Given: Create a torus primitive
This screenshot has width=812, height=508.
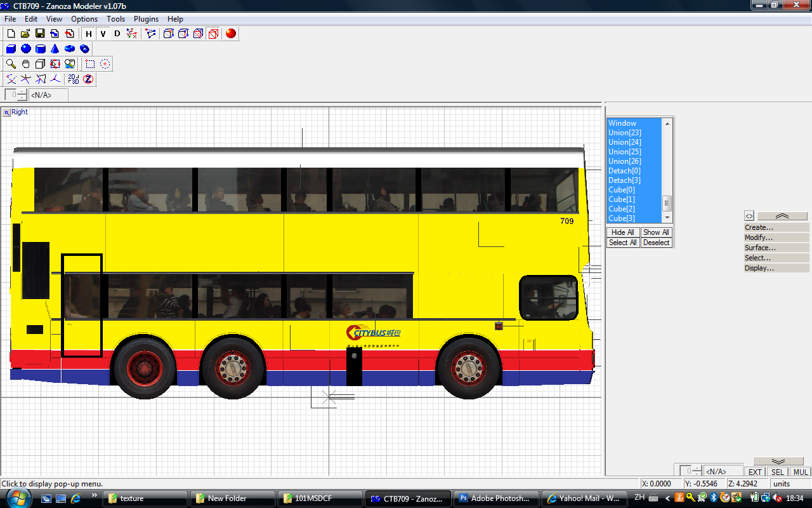Looking at the screenshot, I should [70, 49].
